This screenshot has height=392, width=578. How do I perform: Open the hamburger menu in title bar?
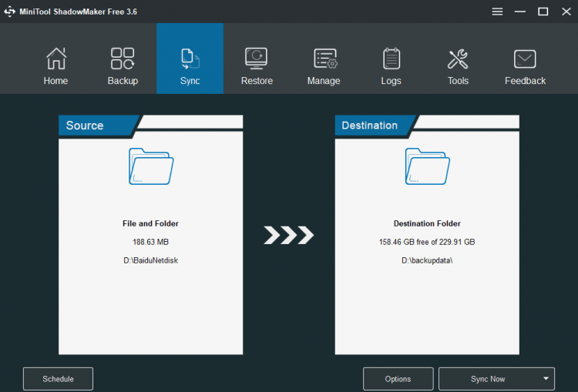pyautogui.click(x=497, y=12)
